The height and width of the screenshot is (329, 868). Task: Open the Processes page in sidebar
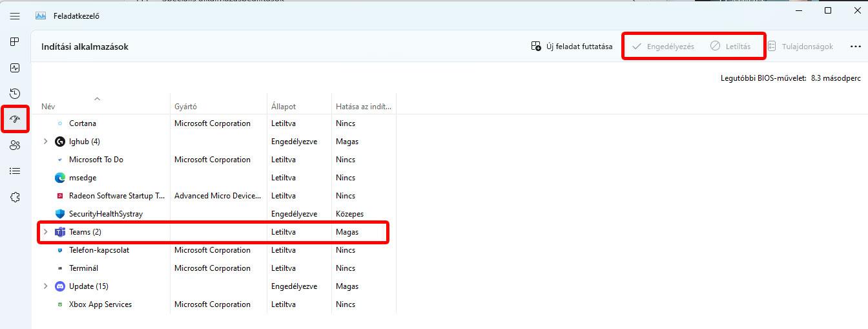point(15,42)
